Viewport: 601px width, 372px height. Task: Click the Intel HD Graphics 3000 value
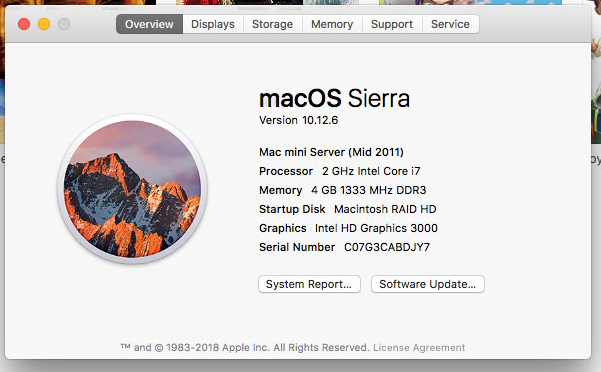[376, 228]
